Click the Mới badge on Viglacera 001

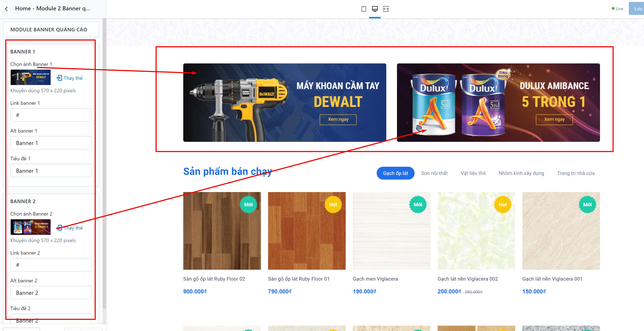coord(587,205)
